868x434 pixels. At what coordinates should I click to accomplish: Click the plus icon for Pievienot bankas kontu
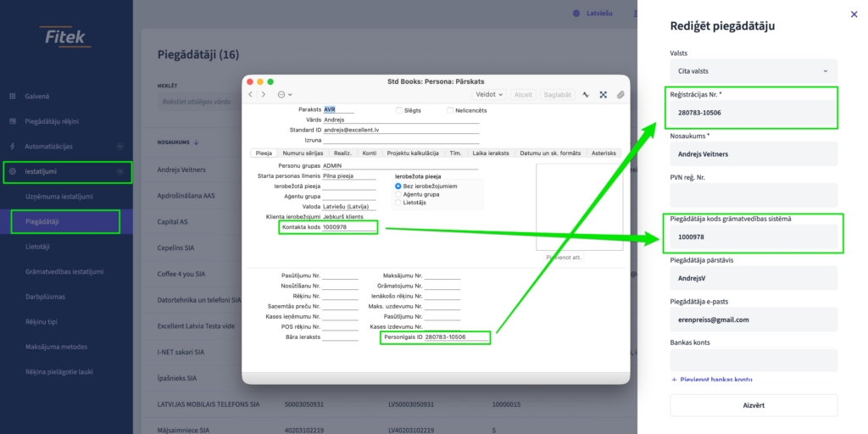[x=674, y=380]
